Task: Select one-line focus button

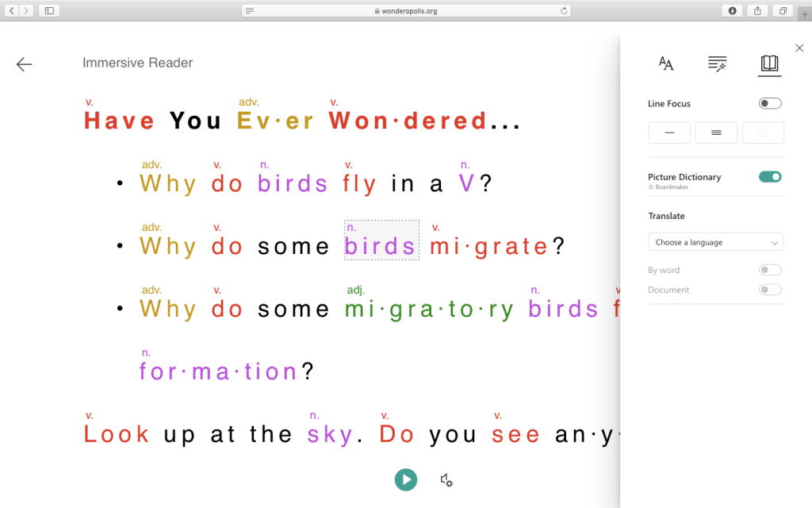Action: click(x=669, y=133)
